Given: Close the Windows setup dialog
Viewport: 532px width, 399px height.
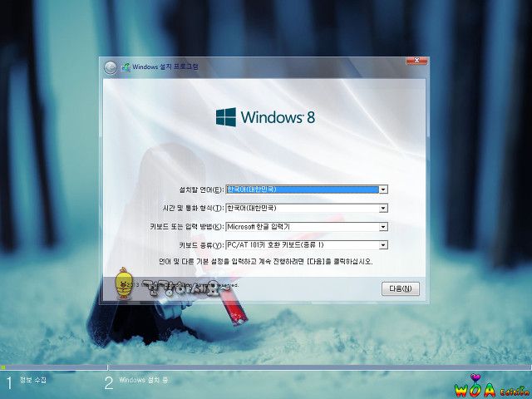Looking at the screenshot, I should click(416, 61).
